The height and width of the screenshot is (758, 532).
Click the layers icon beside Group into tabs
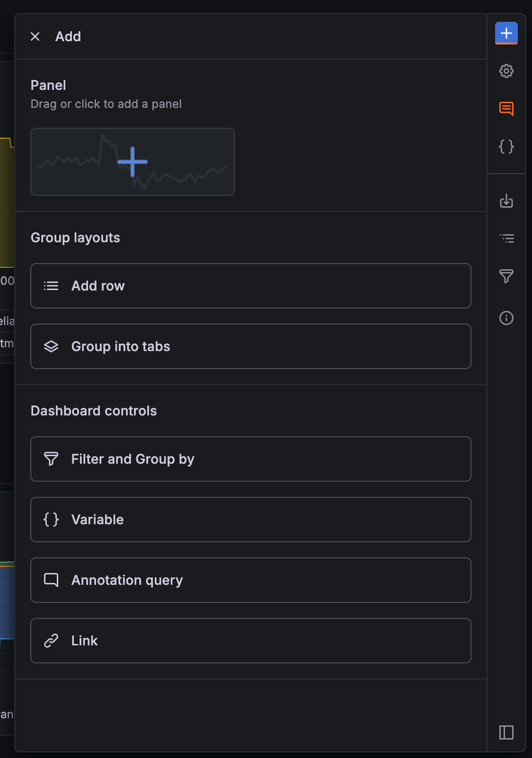[51, 346]
